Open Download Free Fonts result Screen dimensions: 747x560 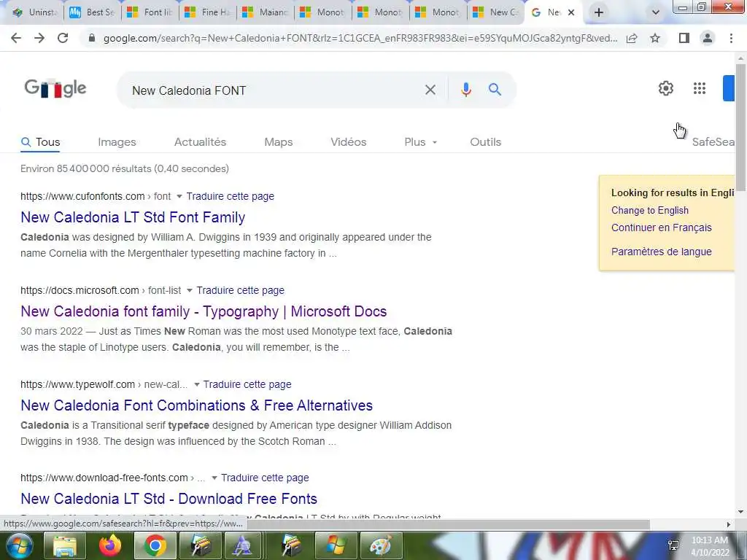(169, 499)
